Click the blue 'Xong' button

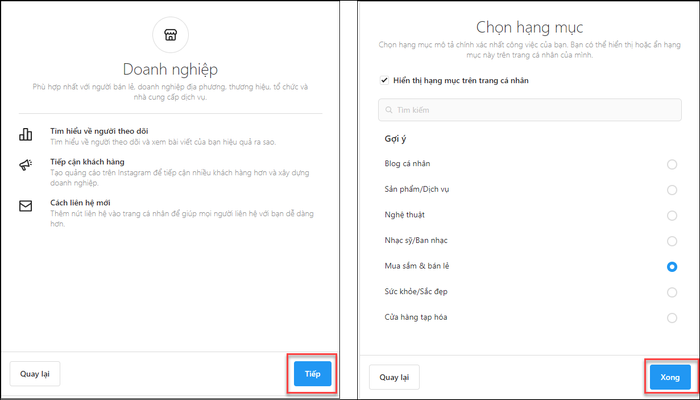pyautogui.click(x=670, y=377)
